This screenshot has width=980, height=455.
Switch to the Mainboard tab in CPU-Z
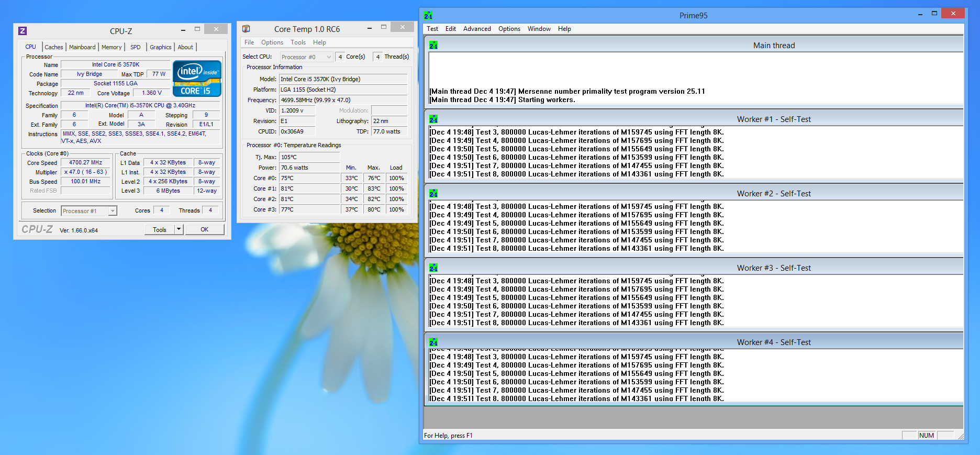coord(83,47)
